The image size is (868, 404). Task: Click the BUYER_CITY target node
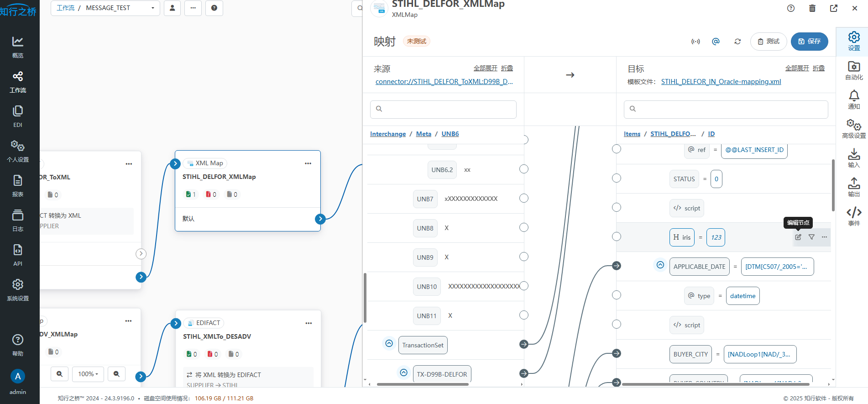pyautogui.click(x=690, y=354)
